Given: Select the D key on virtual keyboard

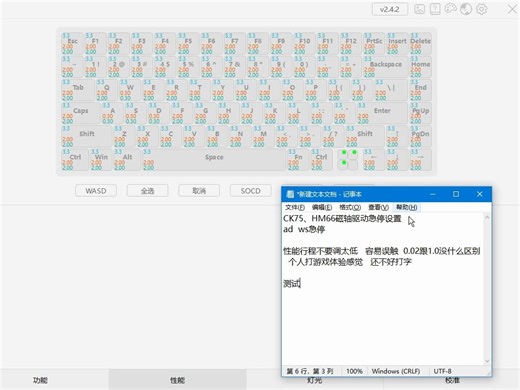Looking at the screenshot, I should click(x=159, y=113).
